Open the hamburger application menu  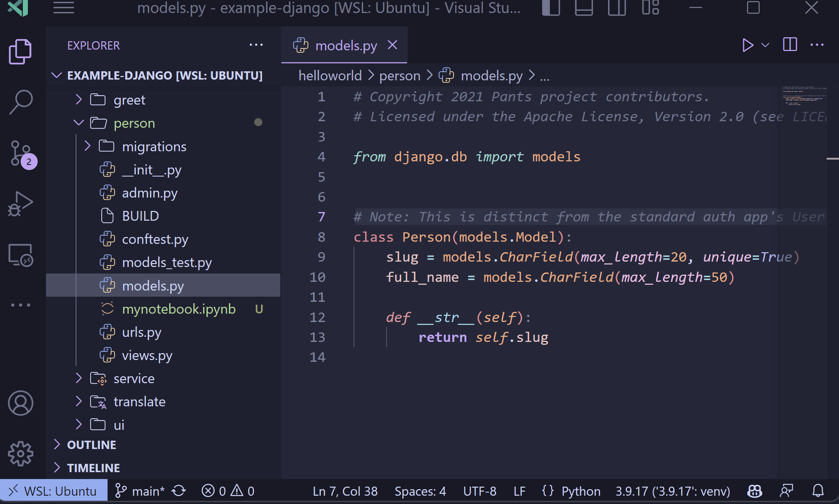tap(63, 8)
